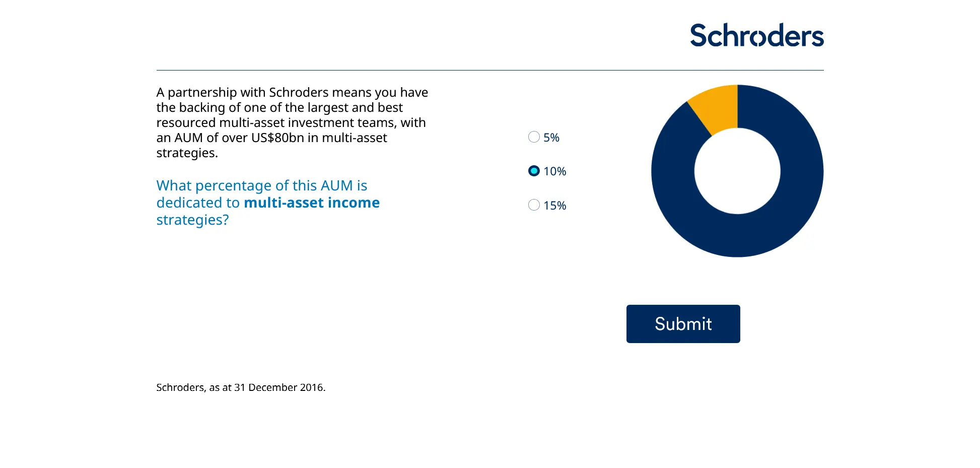
Task: Click the word "strategies?" ending the question
Action: point(192,220)
